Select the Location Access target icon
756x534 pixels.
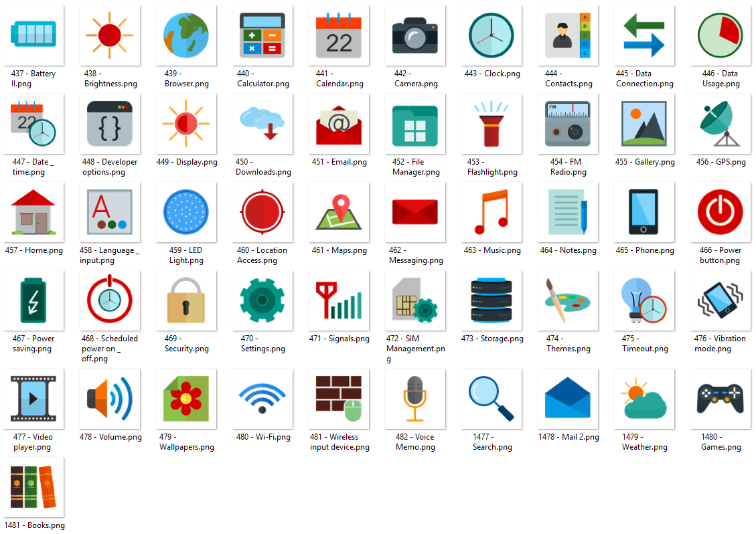click(262, 212)
